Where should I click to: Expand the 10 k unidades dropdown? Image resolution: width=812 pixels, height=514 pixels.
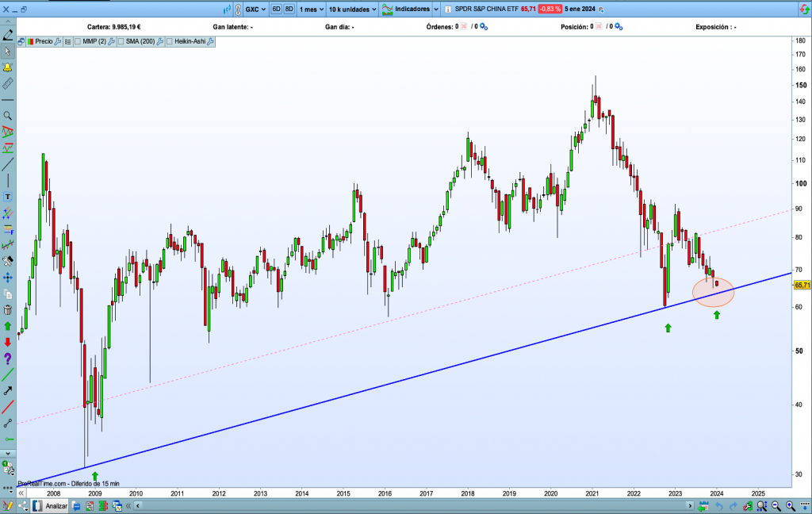pyautogui.click(x=351, y=10)
